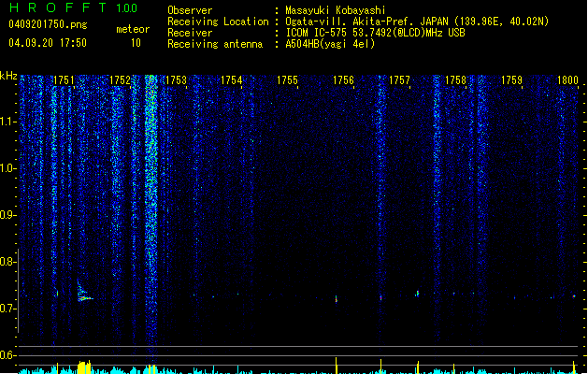Click the 0.8 kHz axis label
The image size is (588, 374).
point(7,262)
